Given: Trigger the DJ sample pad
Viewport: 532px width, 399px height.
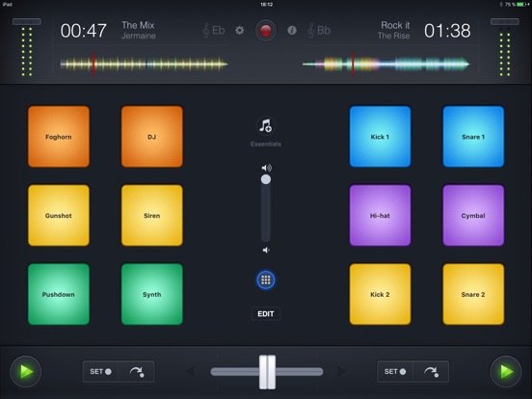Looking at the screenshot, I should click(x=152, y=137).
